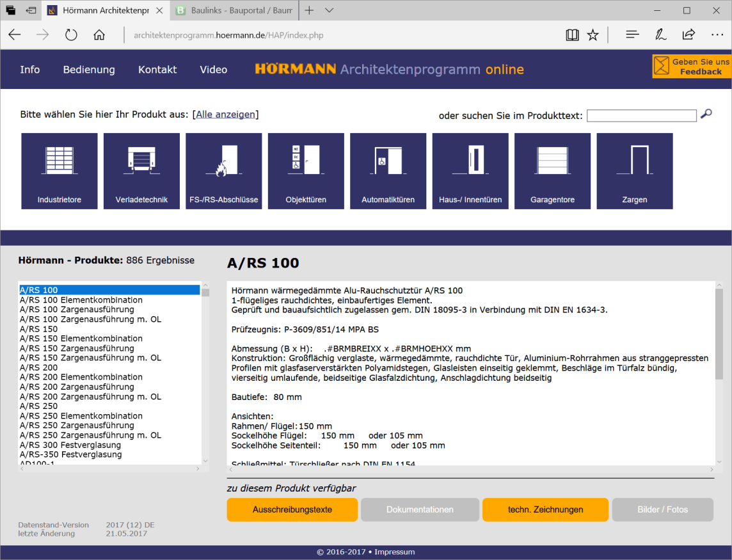
Task: Open the browser home page
Action: coord(99,35)
